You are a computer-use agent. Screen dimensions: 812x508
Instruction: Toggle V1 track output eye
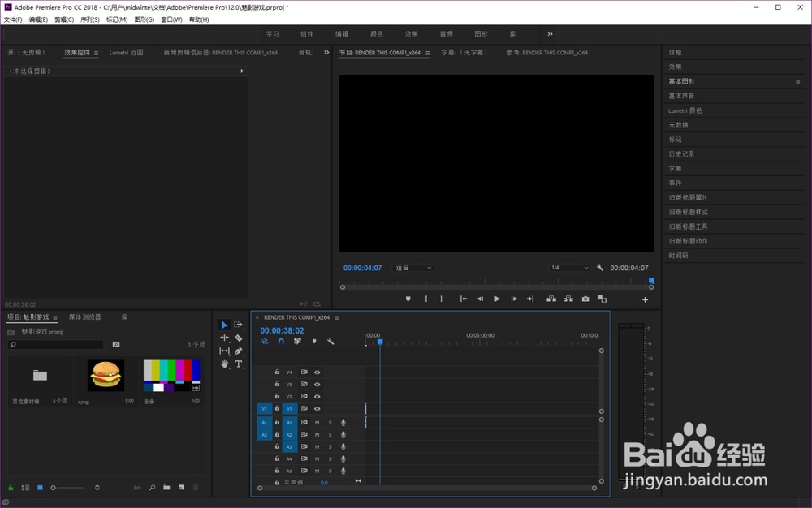point(317,409)
